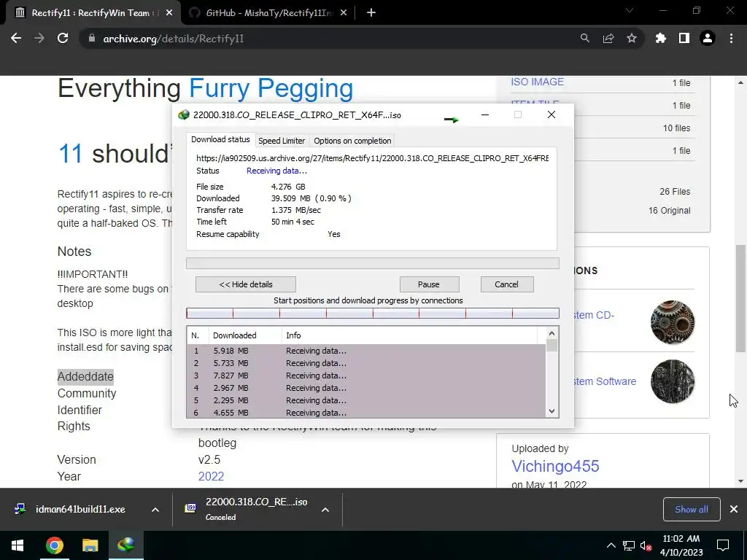The image size is (747, 560).
Task: Close the GitHub MishaTy tab
Action: pyautogui.click(x=344, y=13)
